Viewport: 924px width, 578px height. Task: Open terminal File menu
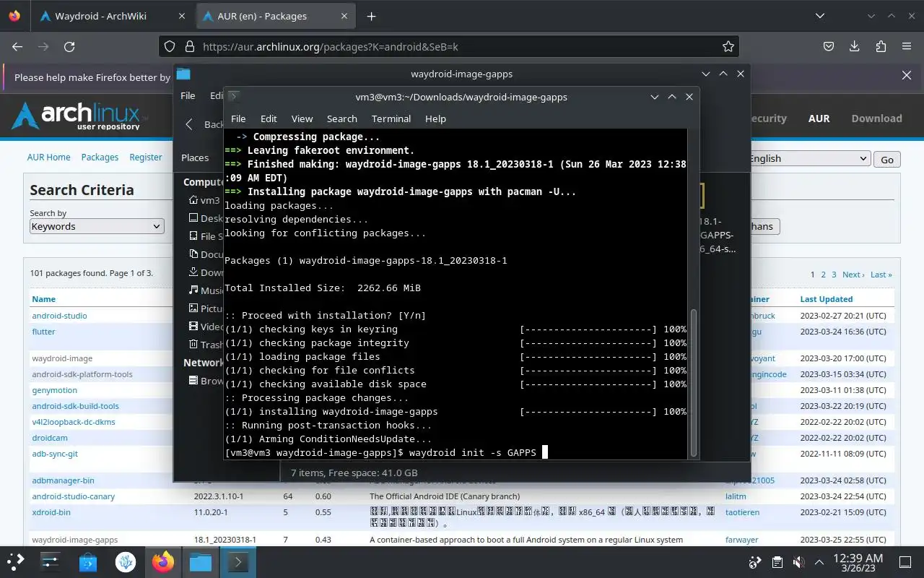(238, 118)
